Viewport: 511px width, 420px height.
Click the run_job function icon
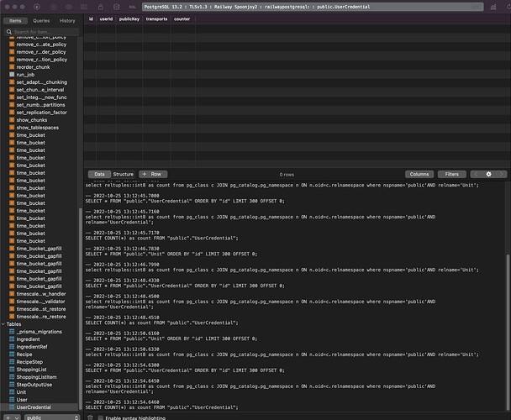click(12, 75)
